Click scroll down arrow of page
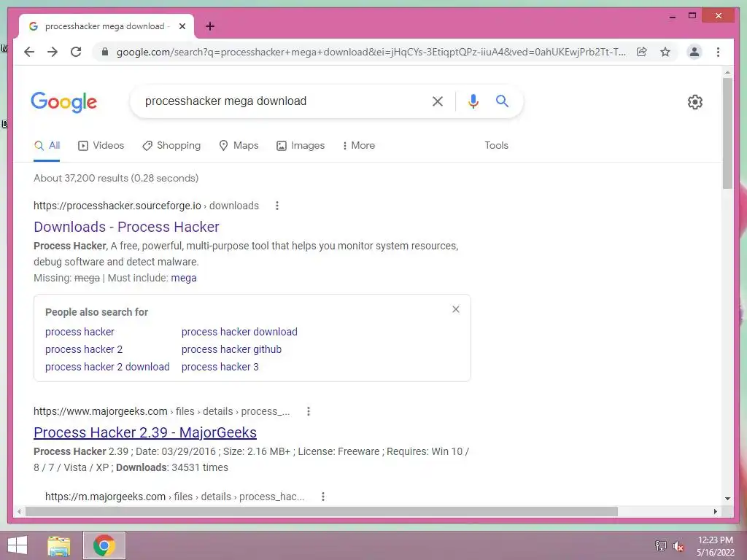 [727, 499]
